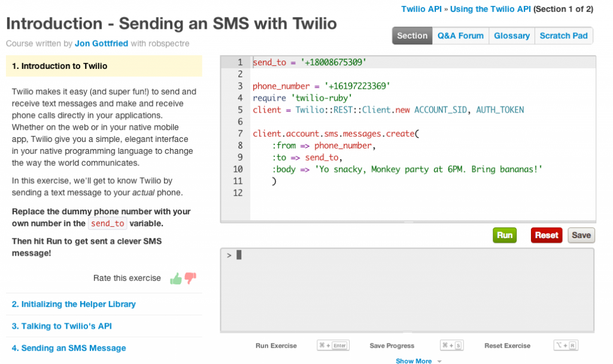This screenshot has height=364, width=613.
Task: Select line number 12 in the gutter
Action: tap(238, 193)
